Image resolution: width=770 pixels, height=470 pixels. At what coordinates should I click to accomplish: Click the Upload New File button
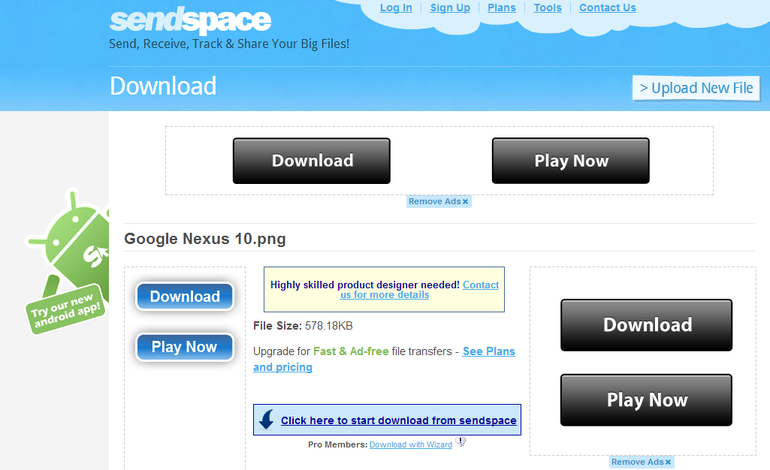pos(696,88)
